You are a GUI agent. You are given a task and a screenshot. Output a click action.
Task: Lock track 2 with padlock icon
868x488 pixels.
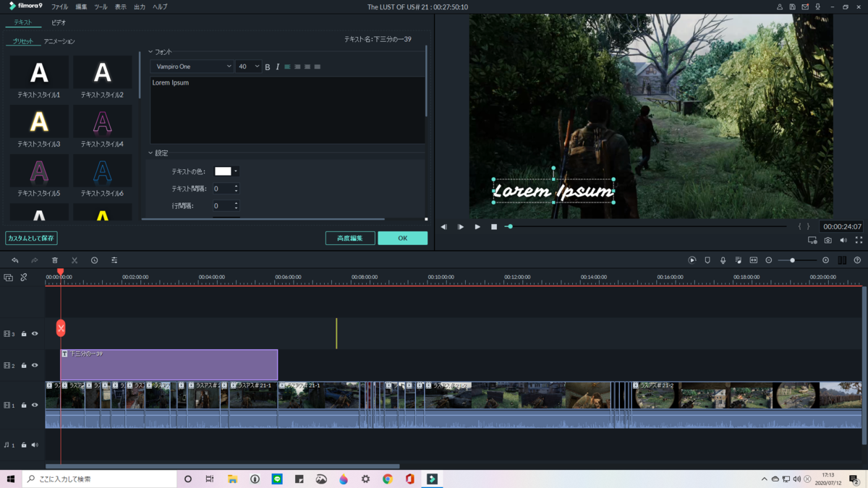coord(24,366)
